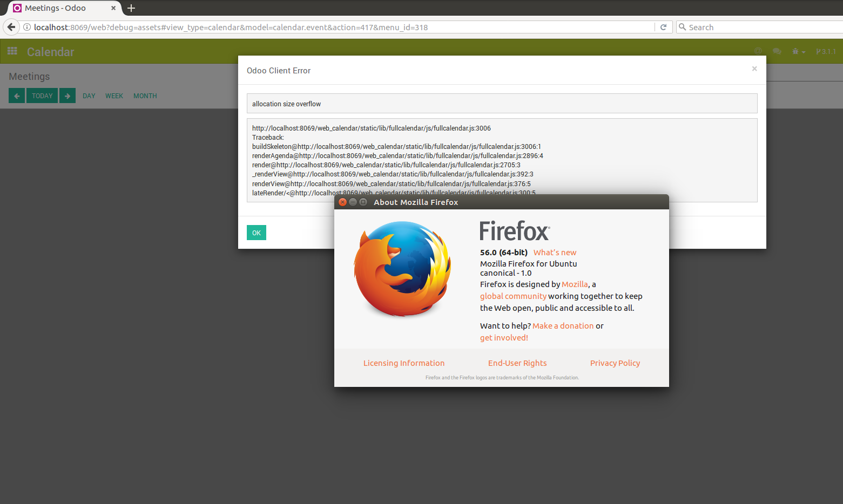Open the debug mode dropdown arrow
This screenshot has height=504, width=843.
click(x=803, y=51)
